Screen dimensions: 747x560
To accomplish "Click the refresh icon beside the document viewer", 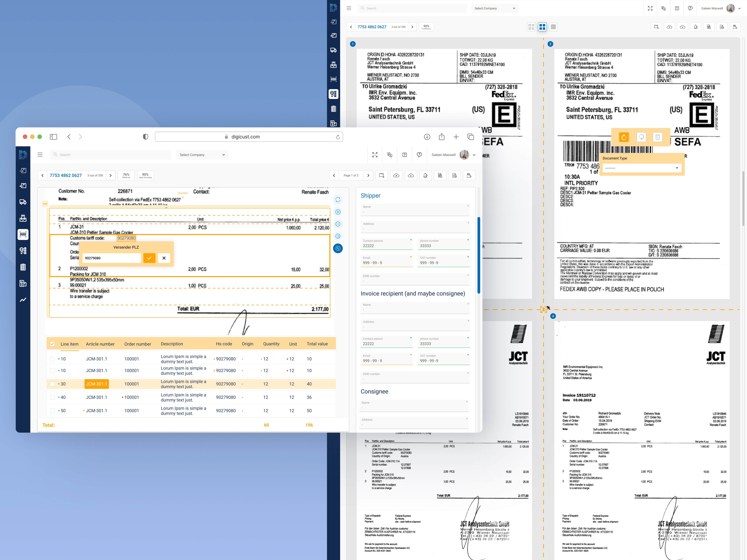I will (x=338, y=200).
